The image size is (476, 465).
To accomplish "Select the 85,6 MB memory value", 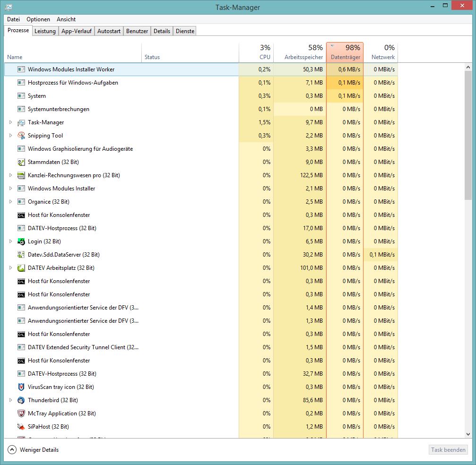I will coord(312,400).
